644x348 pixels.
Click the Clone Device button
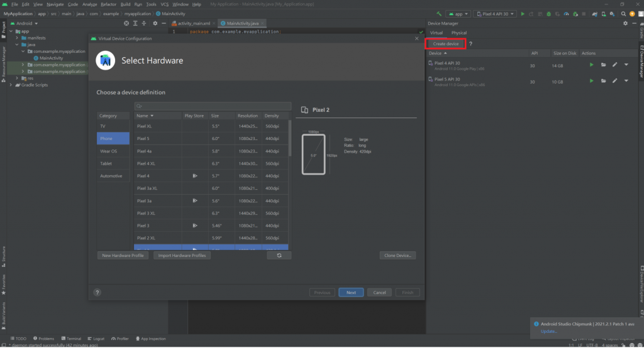tap(397, 255)
